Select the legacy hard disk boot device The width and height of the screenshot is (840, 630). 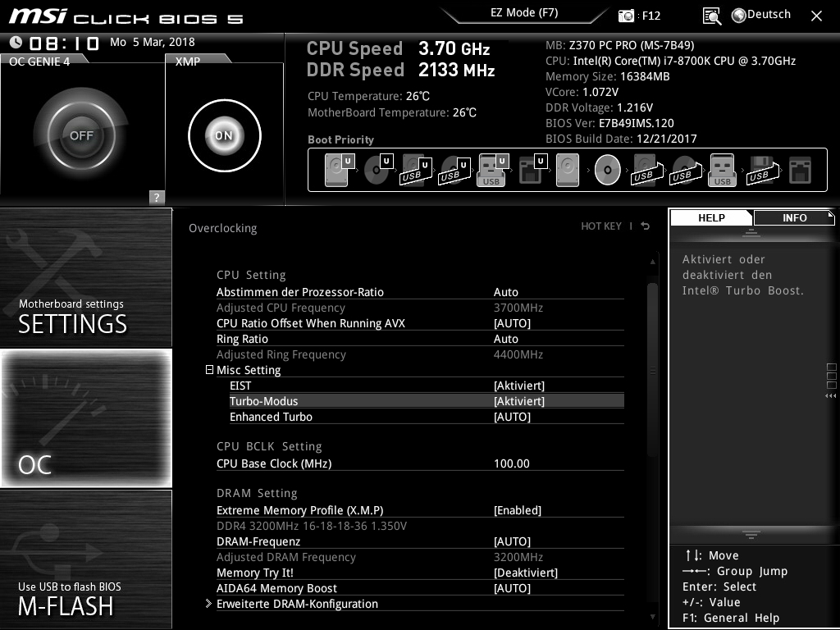coord(568,170)
